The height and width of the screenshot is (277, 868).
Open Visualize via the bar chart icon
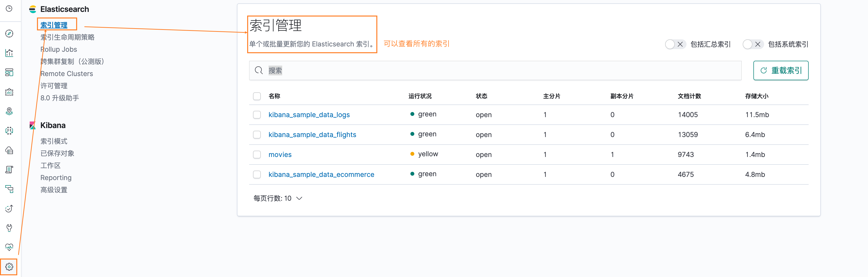pos(9,53)
